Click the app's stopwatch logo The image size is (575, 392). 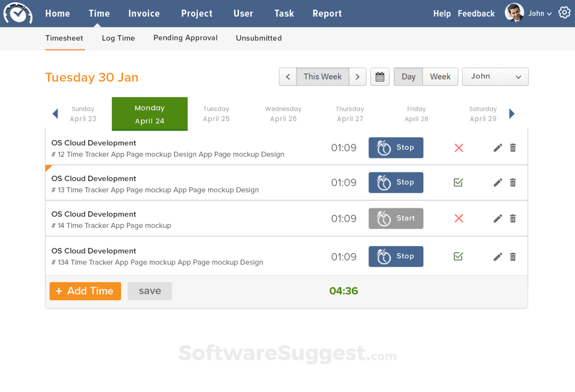click(18, 13)
